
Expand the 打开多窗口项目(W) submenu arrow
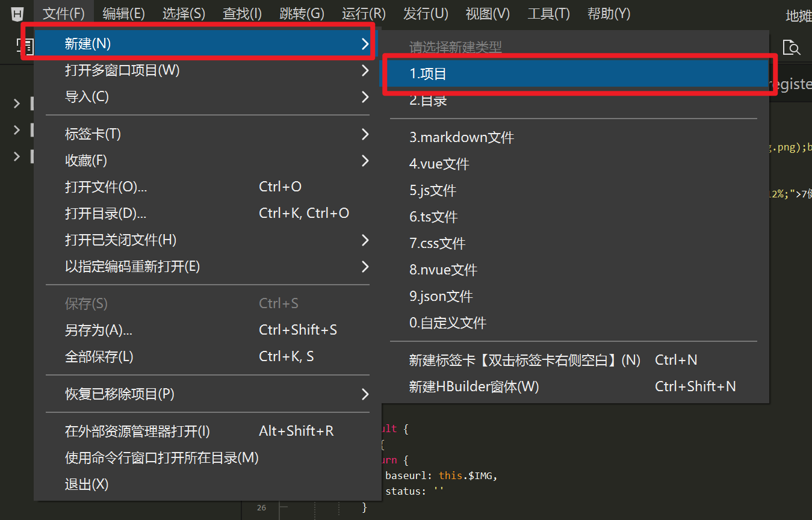coord(365,70)
